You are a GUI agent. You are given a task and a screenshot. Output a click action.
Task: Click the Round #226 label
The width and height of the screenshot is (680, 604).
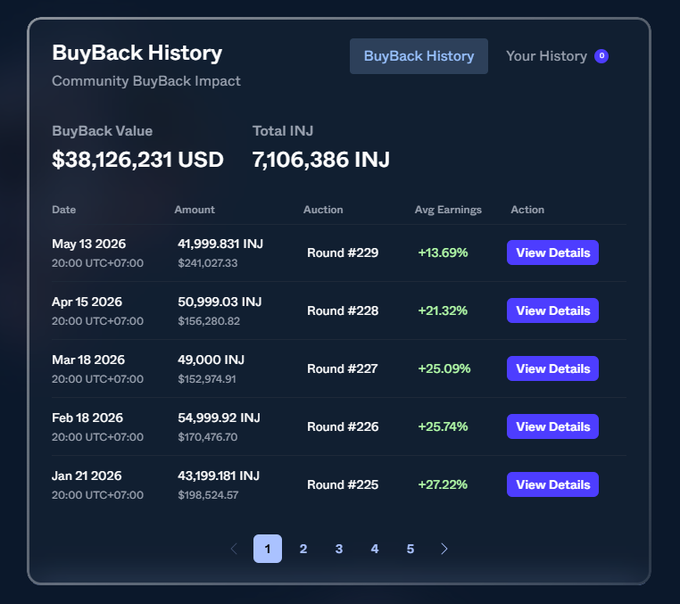(x=343, y=427)
